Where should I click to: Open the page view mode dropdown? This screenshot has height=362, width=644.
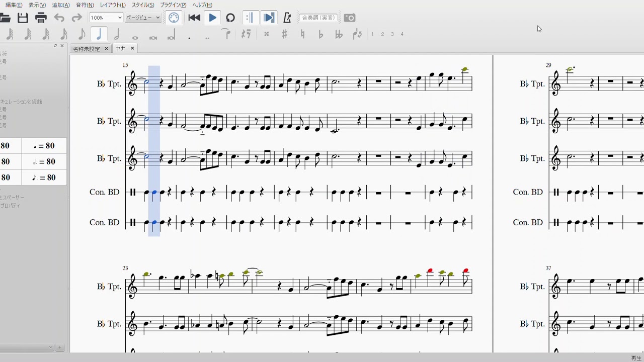pos(143,18)
